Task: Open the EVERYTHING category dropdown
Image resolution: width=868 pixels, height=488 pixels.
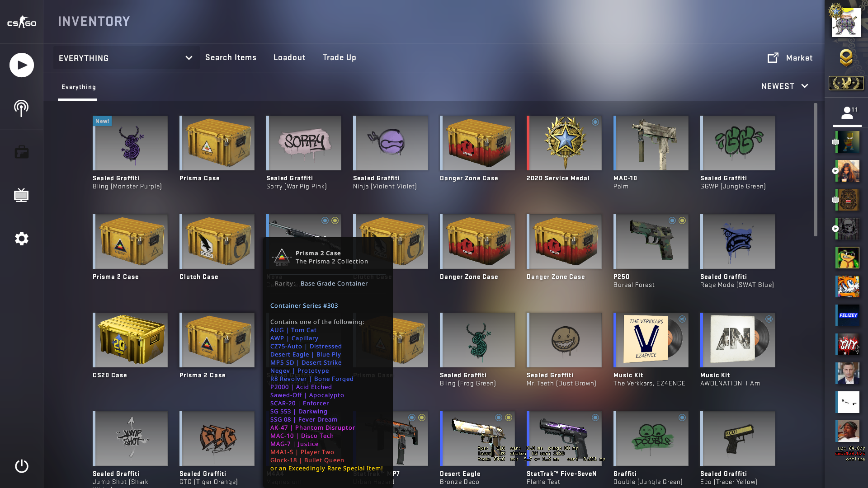Action: pos(126,58)
